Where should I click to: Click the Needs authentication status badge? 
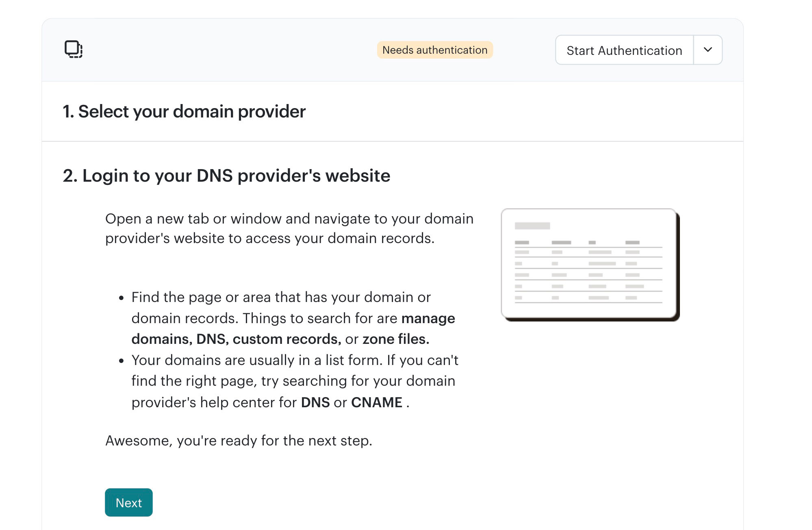point(434,50)
